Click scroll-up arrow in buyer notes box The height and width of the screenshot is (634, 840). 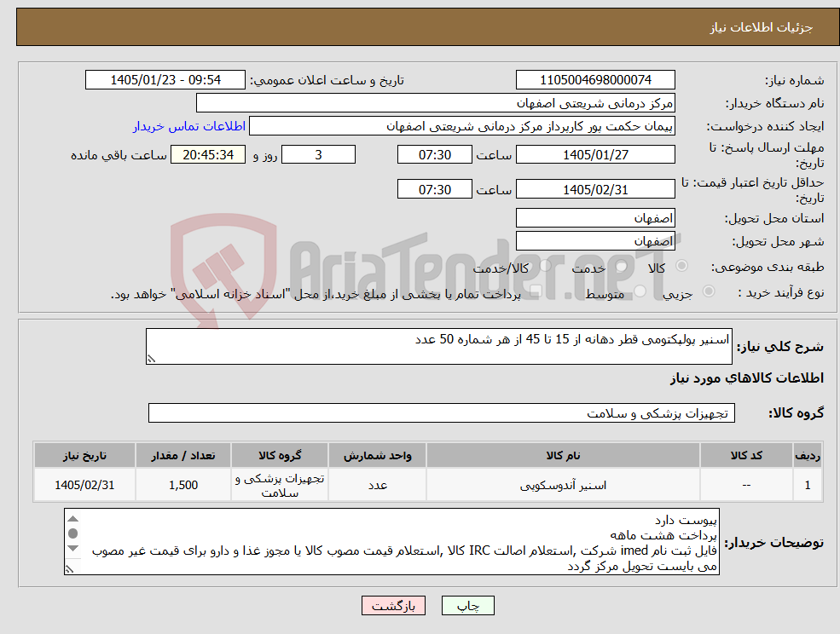pos(73,518)
